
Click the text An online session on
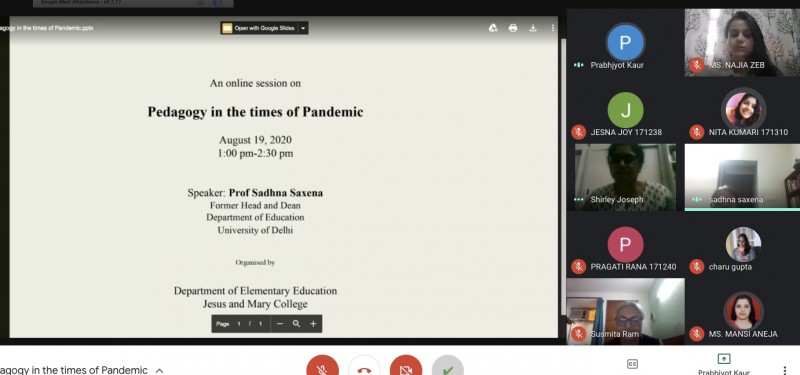coord(255,83)
